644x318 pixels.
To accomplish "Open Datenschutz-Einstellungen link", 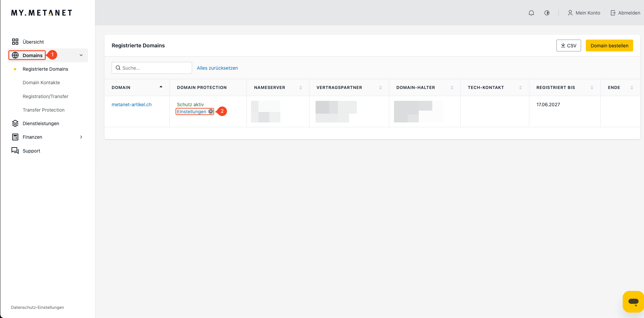I will coord(38,308).
